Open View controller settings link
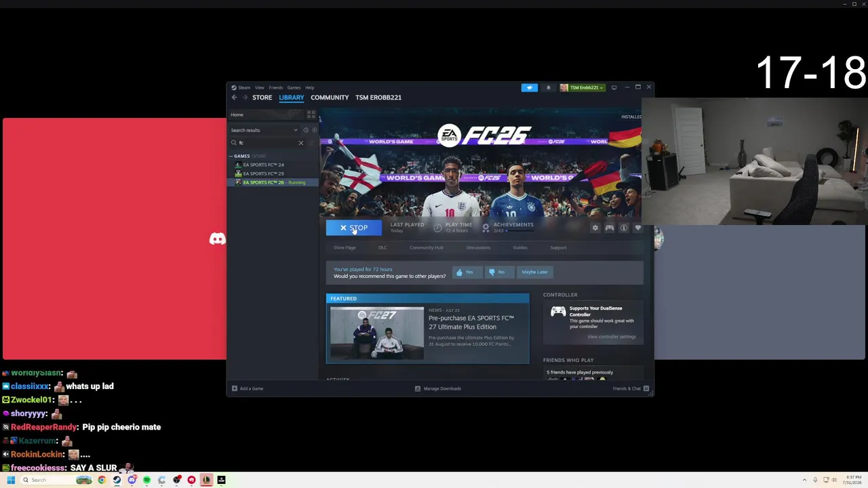Screen dimensions: 868x488 tap(612, 337)
